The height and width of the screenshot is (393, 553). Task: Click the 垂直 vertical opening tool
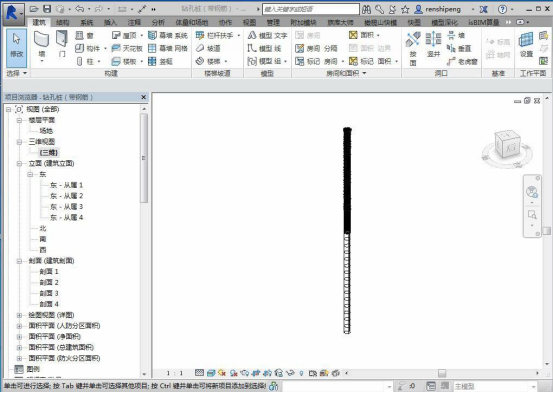[x=459, y=48]
